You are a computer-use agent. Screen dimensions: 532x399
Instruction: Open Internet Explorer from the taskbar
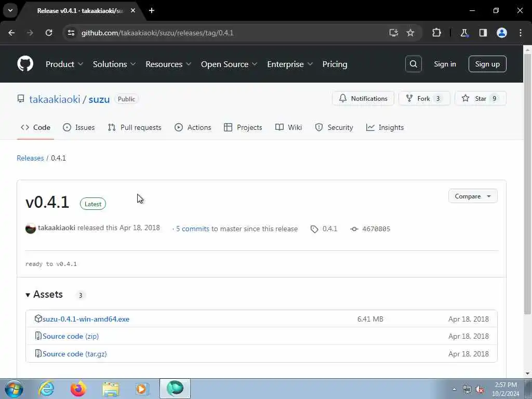point(46,389)
